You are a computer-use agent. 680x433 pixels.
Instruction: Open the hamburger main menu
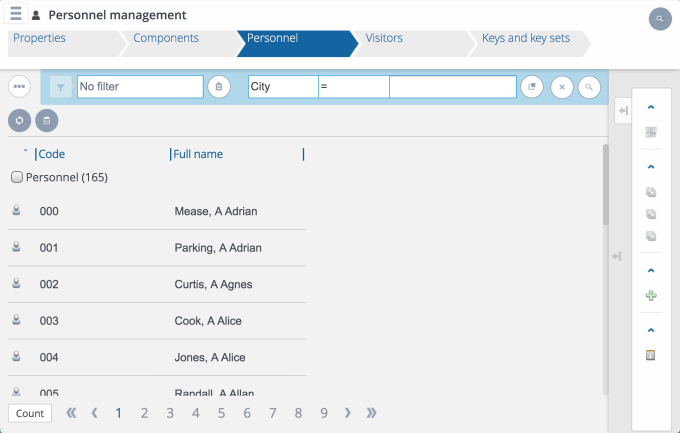[x=16, y=15]
